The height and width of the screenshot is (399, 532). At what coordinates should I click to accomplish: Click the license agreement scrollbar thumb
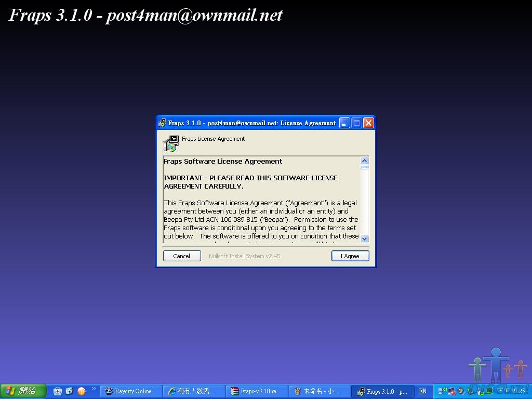click(x=364, y=167)
